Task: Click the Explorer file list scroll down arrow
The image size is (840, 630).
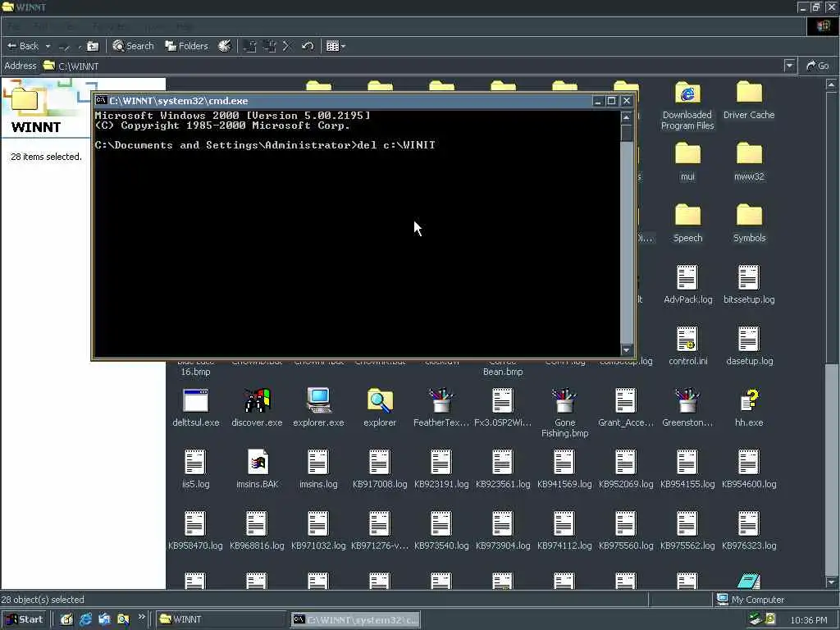Action: [x=831, y=582]
